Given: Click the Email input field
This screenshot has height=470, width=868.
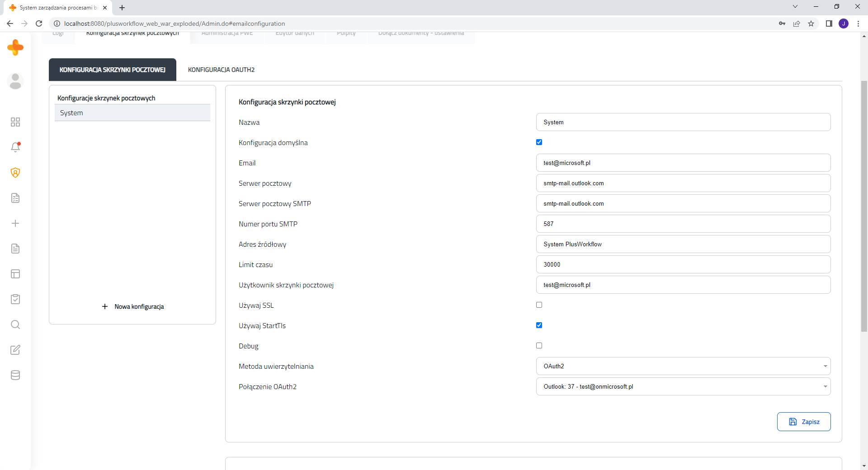Looking at the screenshot, I should [x=683, y=163].
